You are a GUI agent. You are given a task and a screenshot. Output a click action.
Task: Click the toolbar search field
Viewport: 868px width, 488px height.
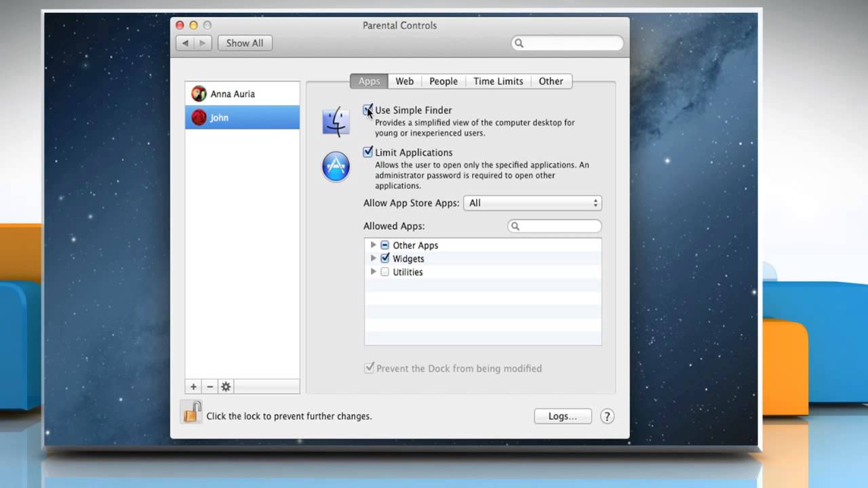pos(567,43)
